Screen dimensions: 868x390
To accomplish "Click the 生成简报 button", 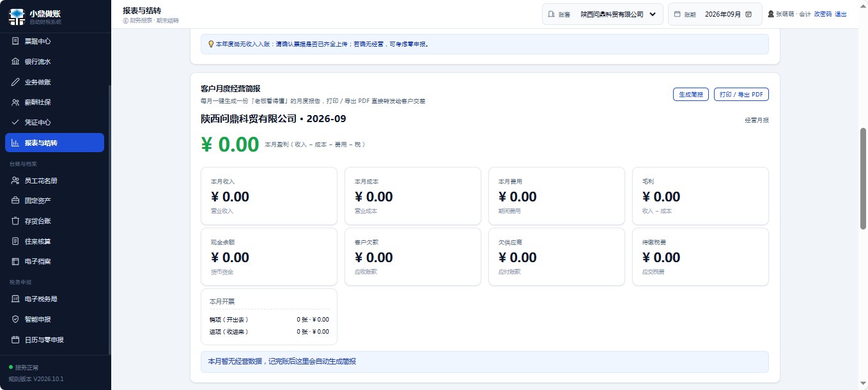I will click(691, 94).
